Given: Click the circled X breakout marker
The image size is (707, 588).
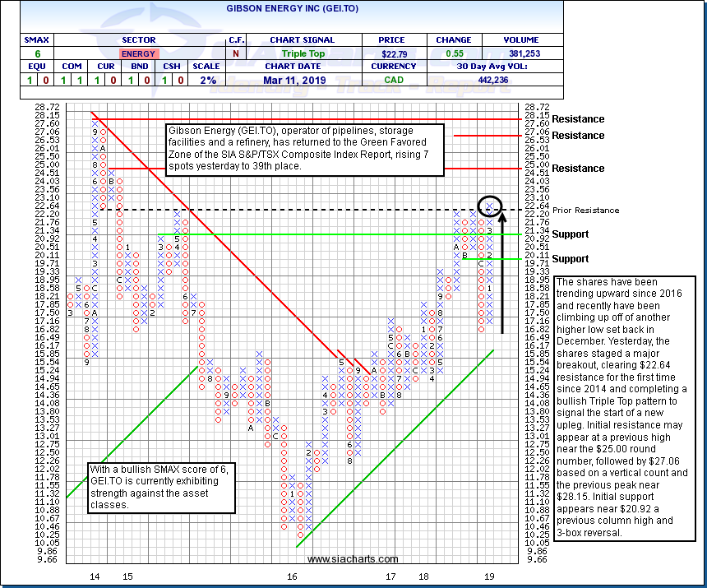Looking at the screenshot, I should tap(490, 205).
